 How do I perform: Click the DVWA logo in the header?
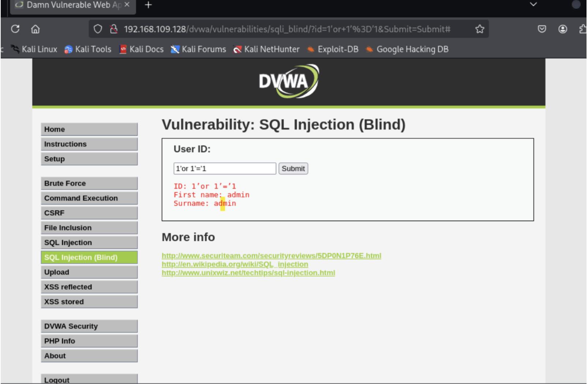point(289,81)
